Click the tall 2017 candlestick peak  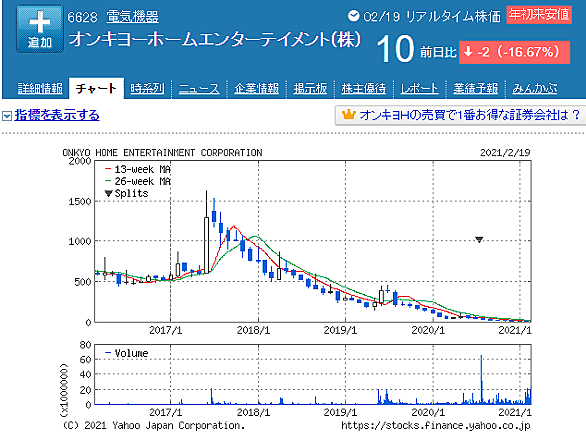[206, 232]
